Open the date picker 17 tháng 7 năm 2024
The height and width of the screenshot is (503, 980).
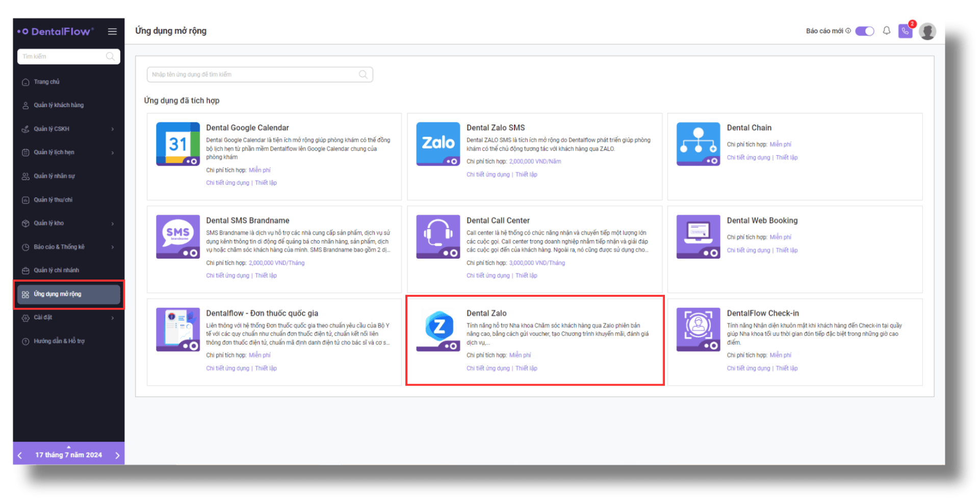point(68,455)
